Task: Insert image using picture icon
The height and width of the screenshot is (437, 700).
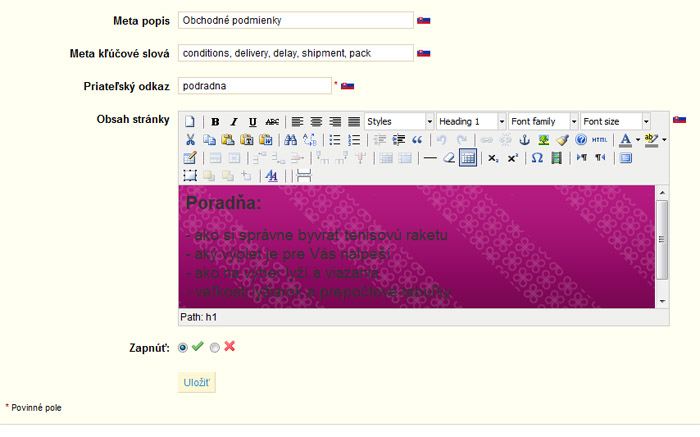Action: click(x=543, y=140)
